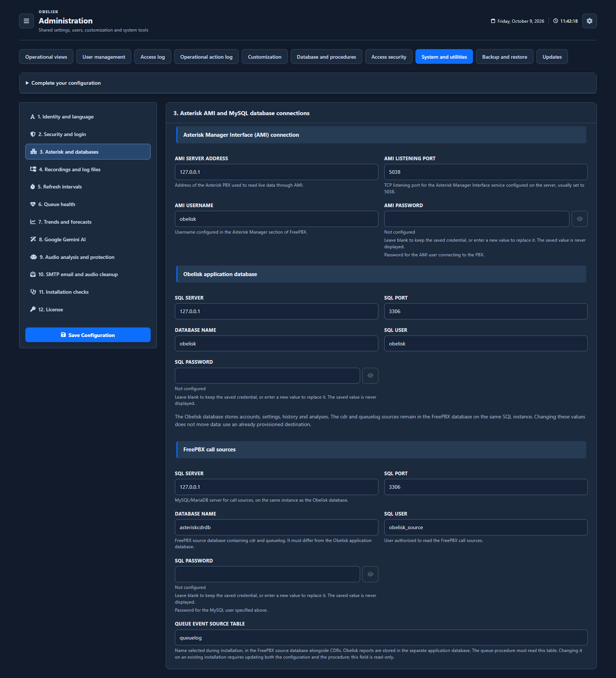Click the Obelisk database name field
This screenshot has width=616, height=678.
276,344
